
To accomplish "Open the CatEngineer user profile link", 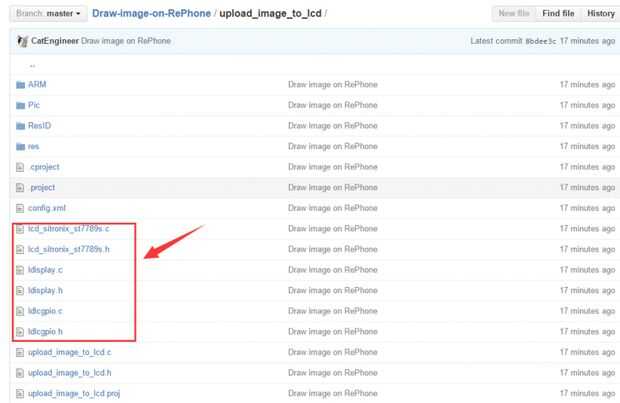I will coord(55,41).
